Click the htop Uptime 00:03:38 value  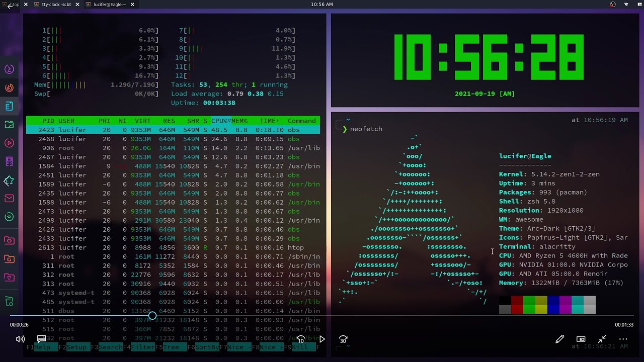(219, 103)
